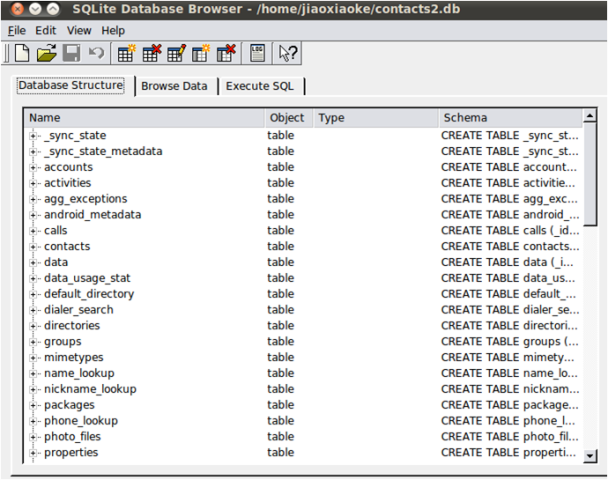Click the Modify Table toolbar icon
This screenshot has height=480, width=608.
coord(176,53)
